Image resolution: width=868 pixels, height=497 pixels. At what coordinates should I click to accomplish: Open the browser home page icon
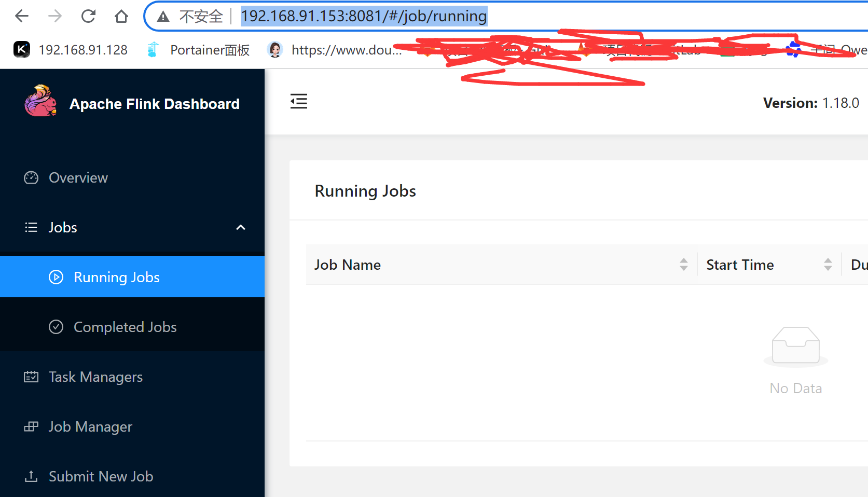(x=121, y=17)
